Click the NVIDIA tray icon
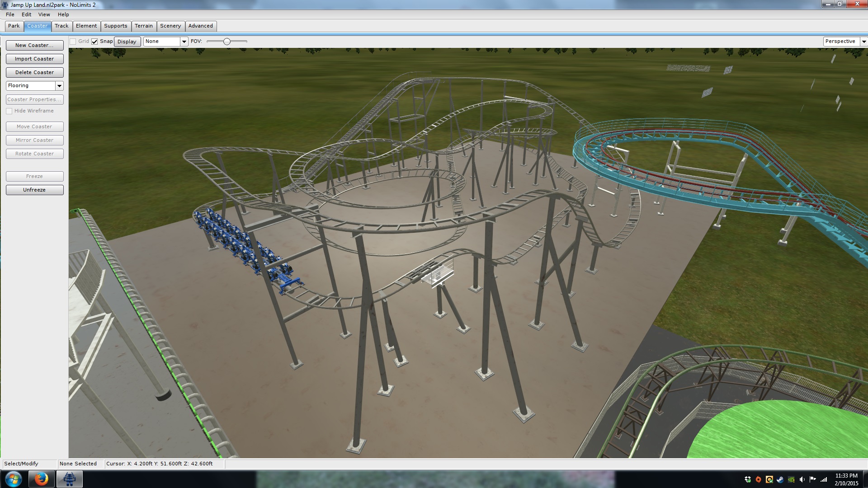Image resolution: width=868 pixels, height=488 pixels. (x=791, y=479)
